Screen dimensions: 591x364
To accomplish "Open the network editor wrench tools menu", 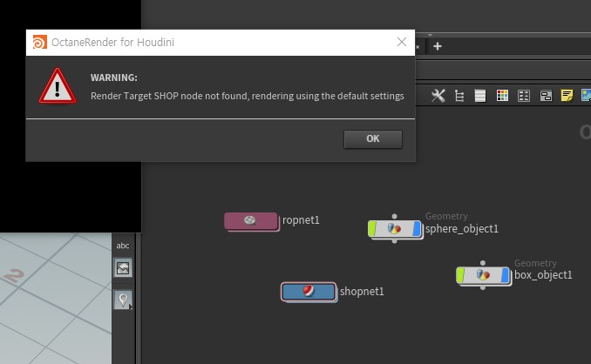I will click(438, 96).
